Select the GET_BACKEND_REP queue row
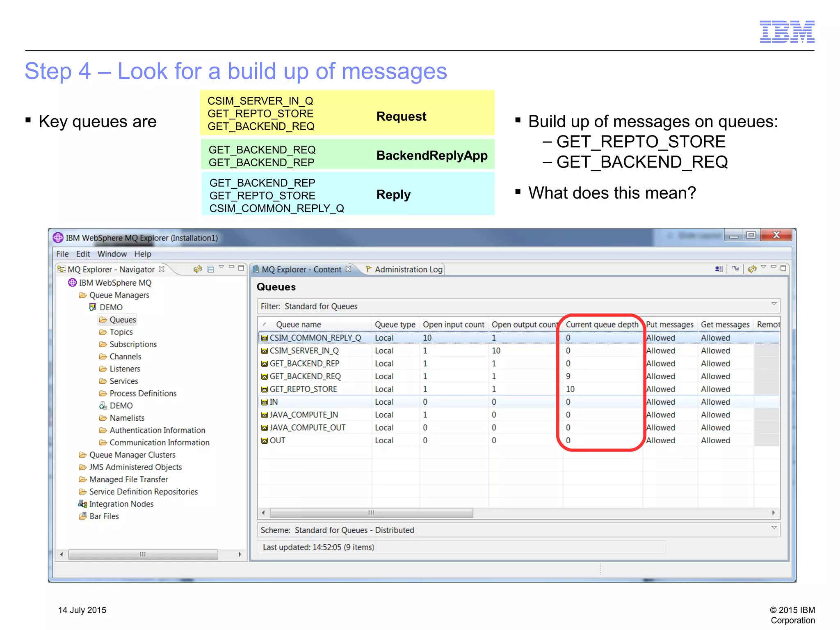 tap(519, 363)
